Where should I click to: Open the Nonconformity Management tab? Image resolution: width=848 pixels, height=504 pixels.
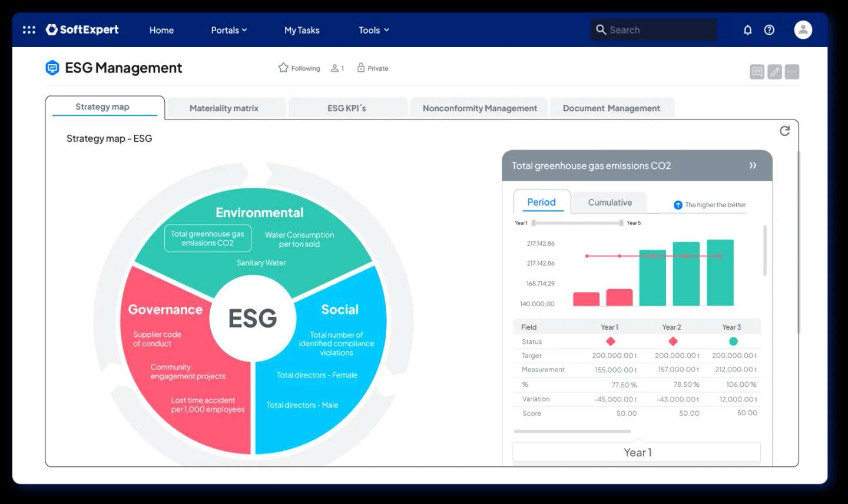(479, 108)
